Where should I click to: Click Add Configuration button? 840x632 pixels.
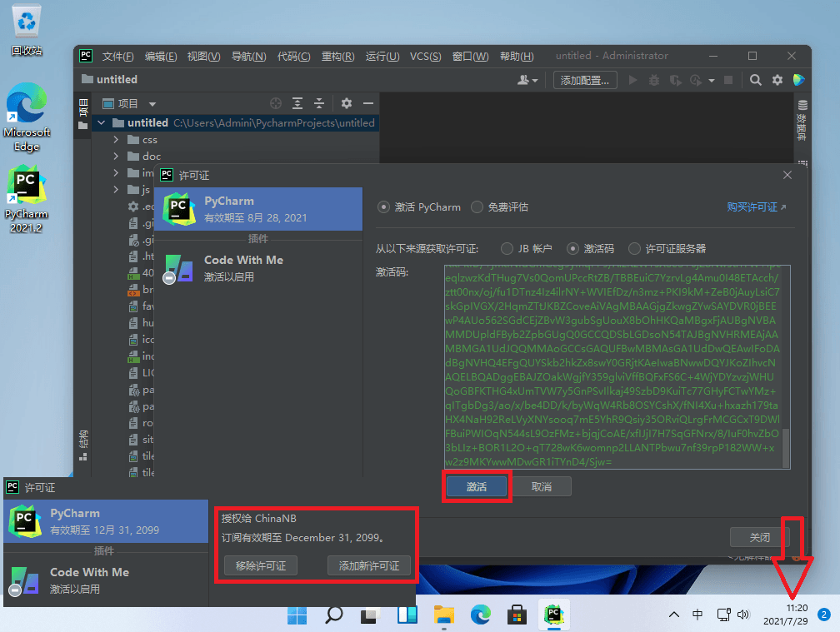(585, 80)
